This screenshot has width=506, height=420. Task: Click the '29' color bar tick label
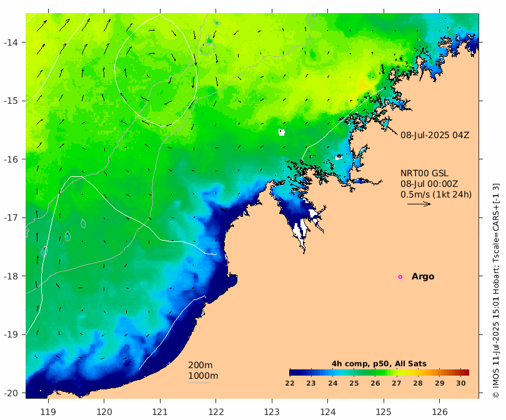pos(440,383)
